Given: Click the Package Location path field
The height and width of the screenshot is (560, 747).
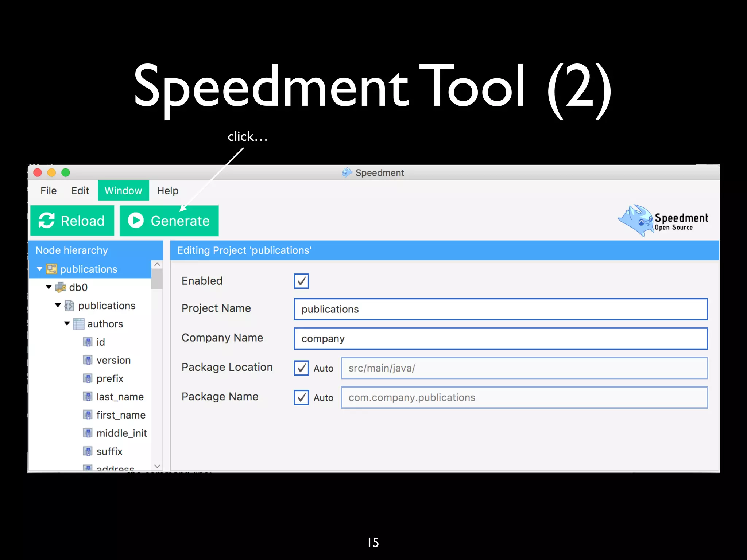Looking at the screenshot, I should (x=524, y=368).
